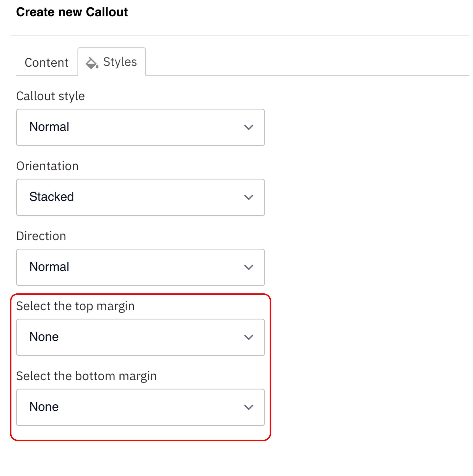Click the chevron arrow in Callout style field
The height and width of the screenshot is (476, 473).
pyautogui.click(x=249, y=127)
